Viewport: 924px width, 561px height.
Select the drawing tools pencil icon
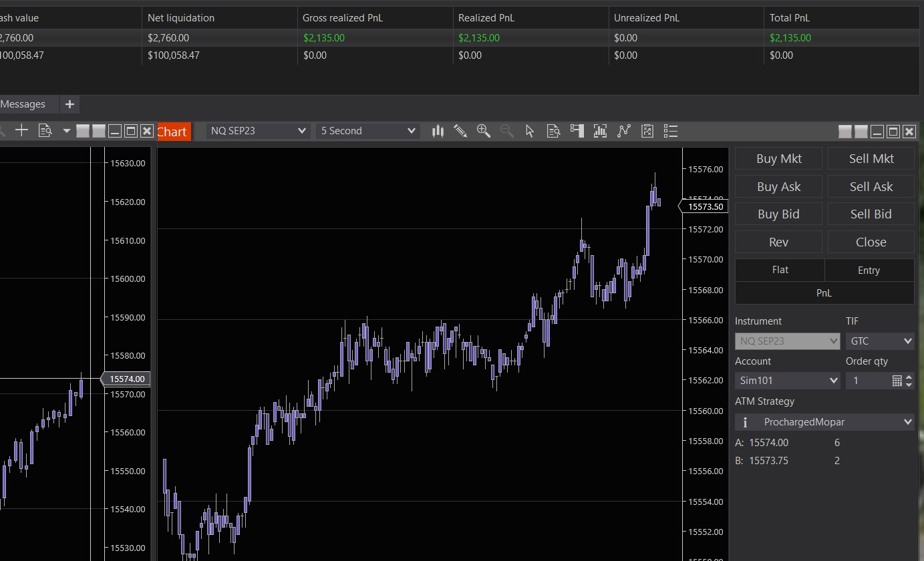(460, 131)
